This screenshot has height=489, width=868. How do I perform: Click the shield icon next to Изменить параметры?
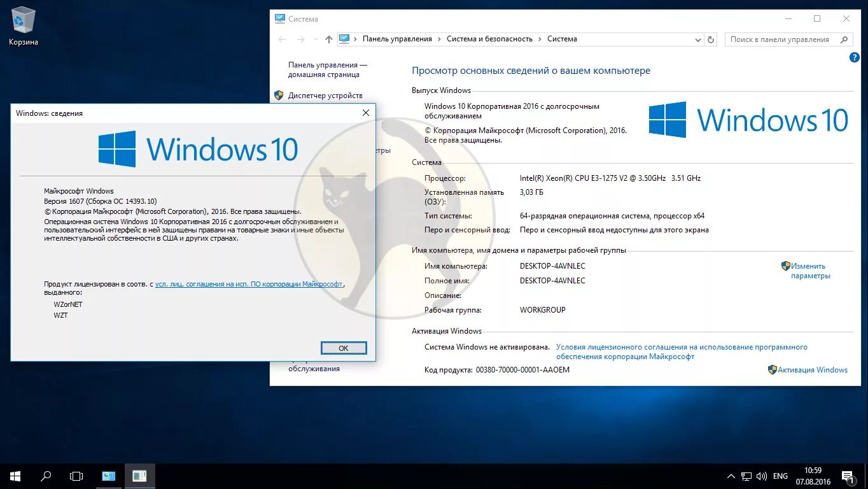(x=786, y=266)
